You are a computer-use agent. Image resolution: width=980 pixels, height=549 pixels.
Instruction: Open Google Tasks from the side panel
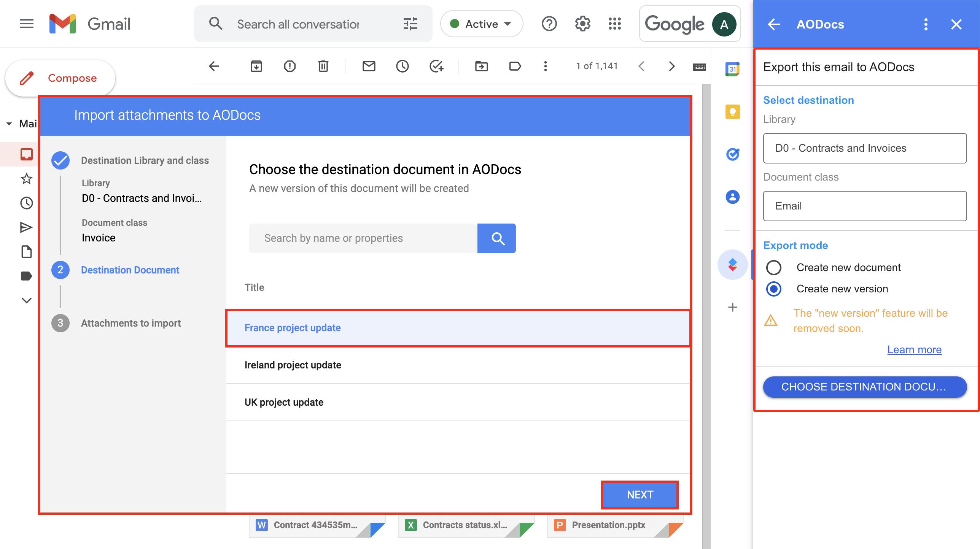pyautogui.click(x=732, y=154)
